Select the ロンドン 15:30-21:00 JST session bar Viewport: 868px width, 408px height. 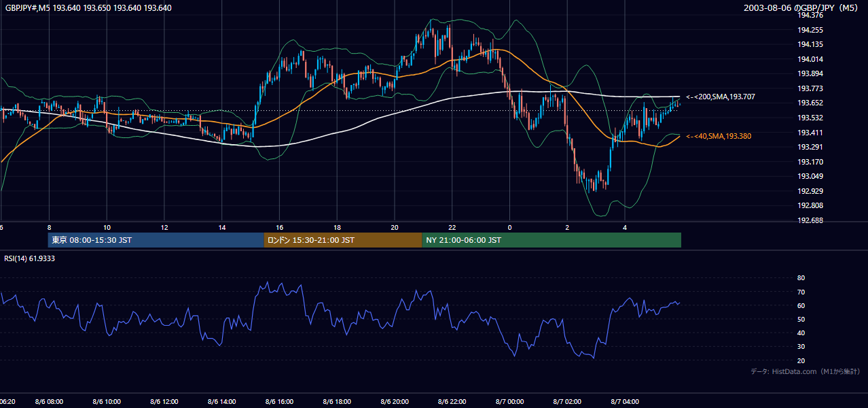pyautogui.click(x=343, y=240)
